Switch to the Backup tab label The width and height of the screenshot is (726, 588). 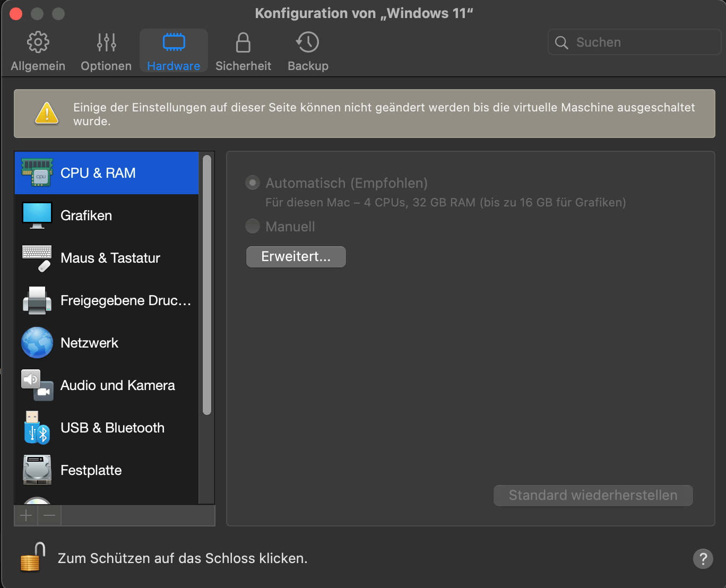click(x=308, y=66)
